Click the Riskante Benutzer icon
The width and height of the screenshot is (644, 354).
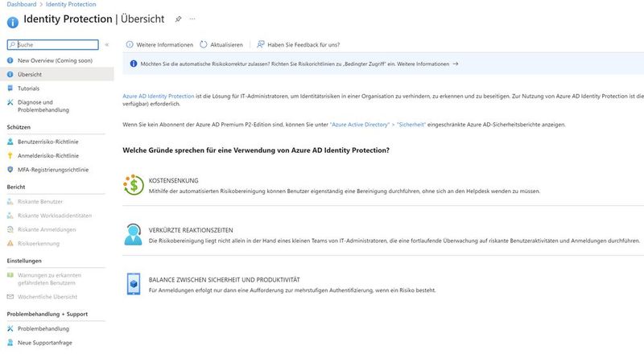(10, 202)
